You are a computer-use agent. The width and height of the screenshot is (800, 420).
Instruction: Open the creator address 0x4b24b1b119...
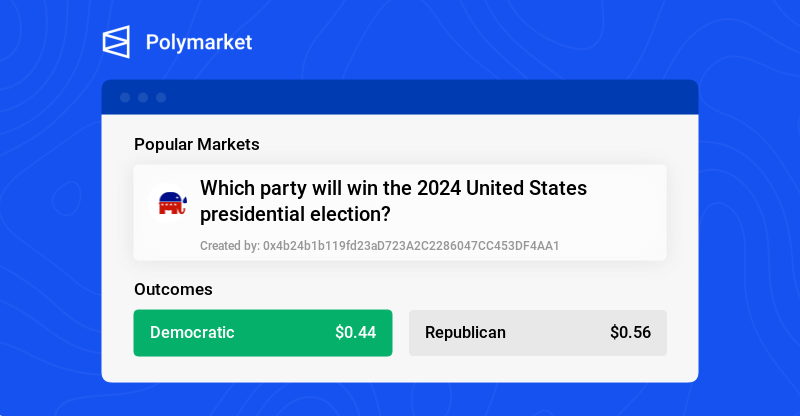(x=410, y=245)
